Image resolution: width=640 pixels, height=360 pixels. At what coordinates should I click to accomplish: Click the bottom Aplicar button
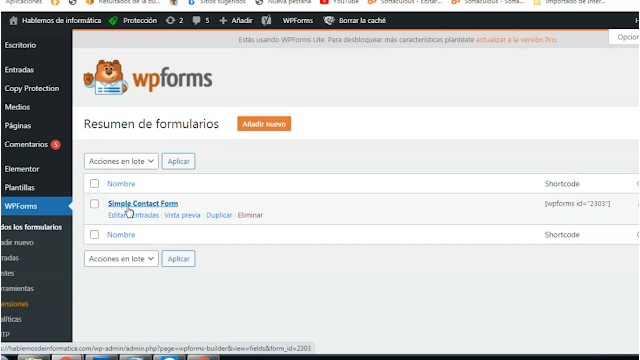[x=178, y=259]
